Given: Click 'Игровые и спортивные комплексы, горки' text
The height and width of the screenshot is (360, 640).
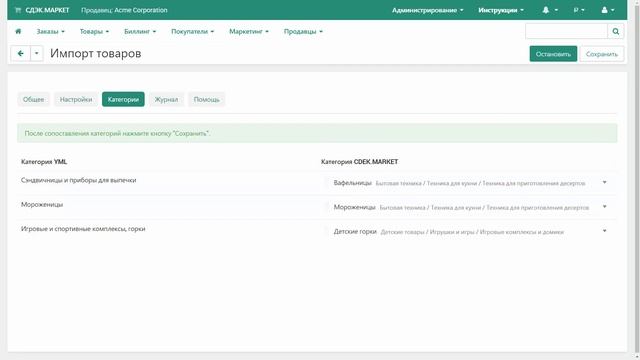Looking at the screenshot, I should point(83,229).
